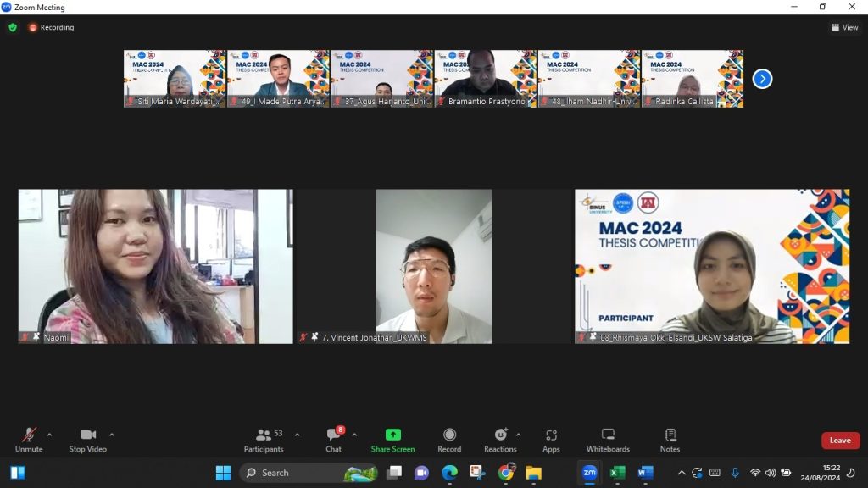Expand options arrow beside Participants
The width and height of the screenshot is (868, 488).
(x=297, y=435)
